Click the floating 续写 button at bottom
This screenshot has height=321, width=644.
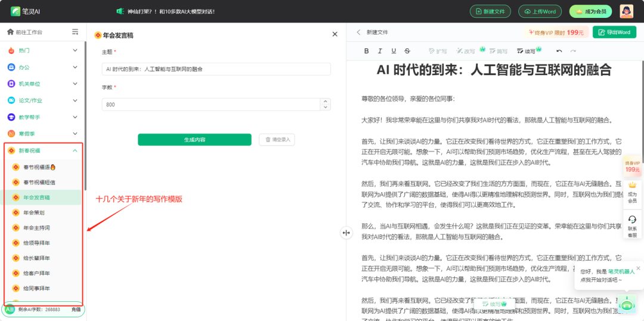(x=494, y=304)
